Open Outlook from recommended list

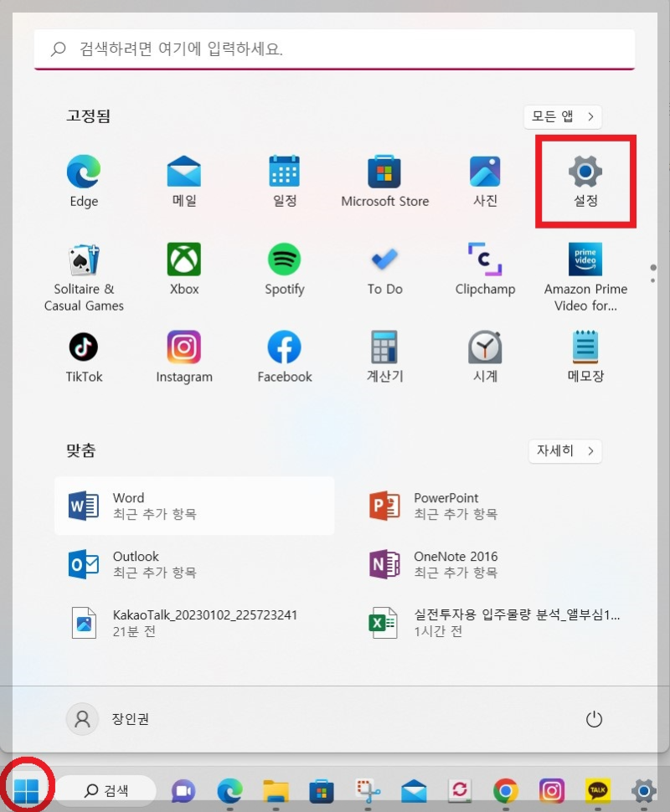coord(194,564)
